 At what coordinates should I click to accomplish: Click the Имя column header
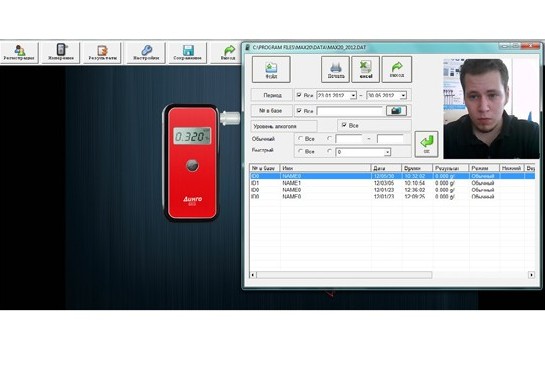[x=326, y=168]
